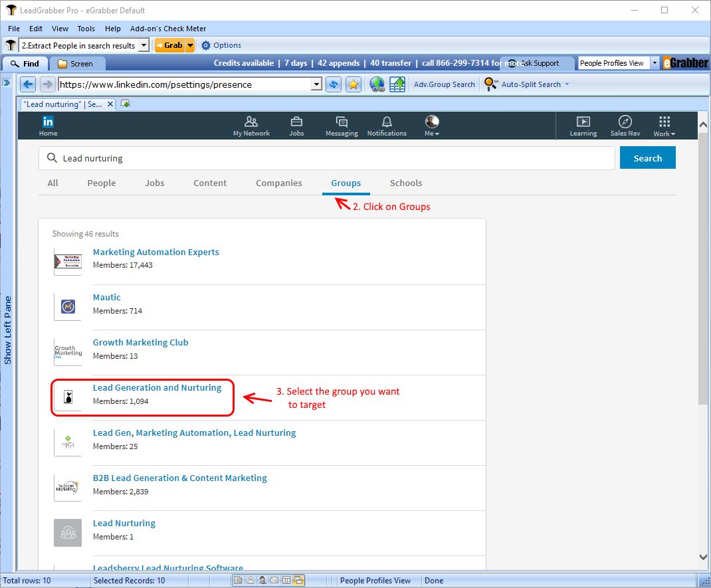Open the Tools menu
This screenshot has height=588, width=711.
(86, 29)
